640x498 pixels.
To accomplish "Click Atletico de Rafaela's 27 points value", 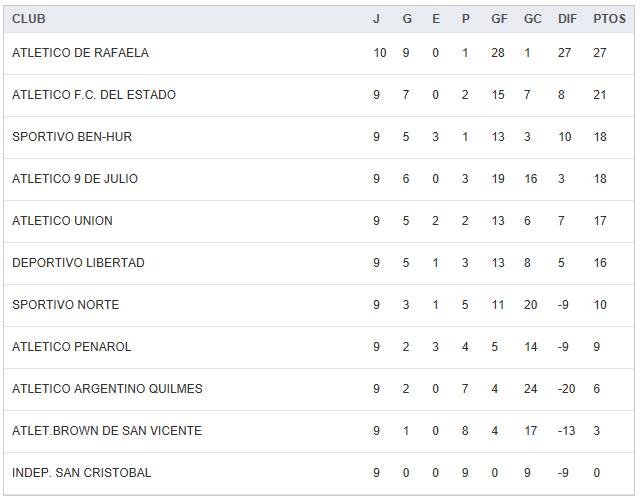I will [601, 53].
